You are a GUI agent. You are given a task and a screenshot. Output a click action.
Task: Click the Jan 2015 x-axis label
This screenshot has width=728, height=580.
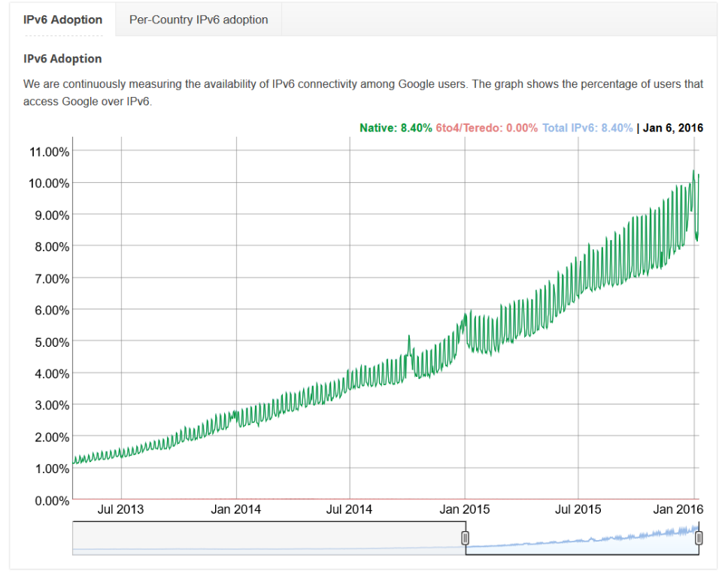[x=466, y=509]
